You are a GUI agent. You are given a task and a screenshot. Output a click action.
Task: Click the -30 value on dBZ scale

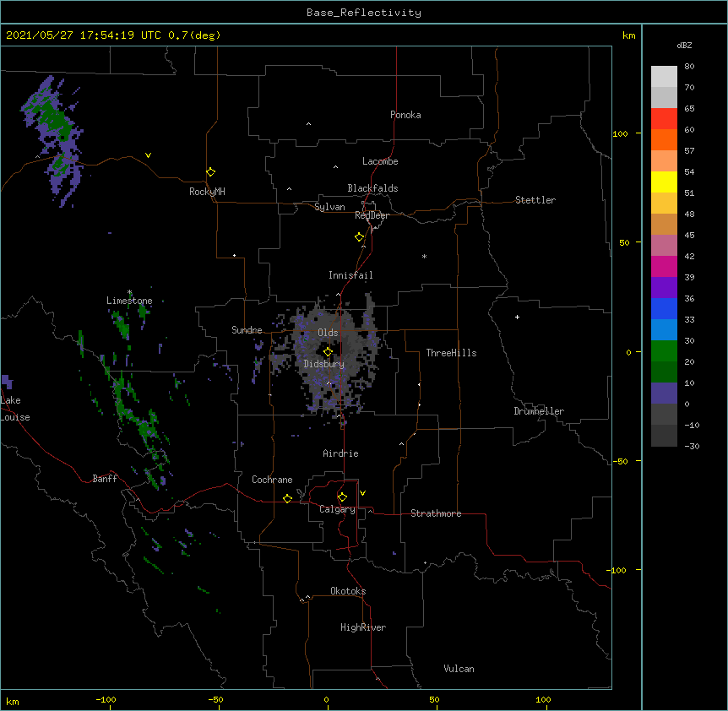click(692, 446)
